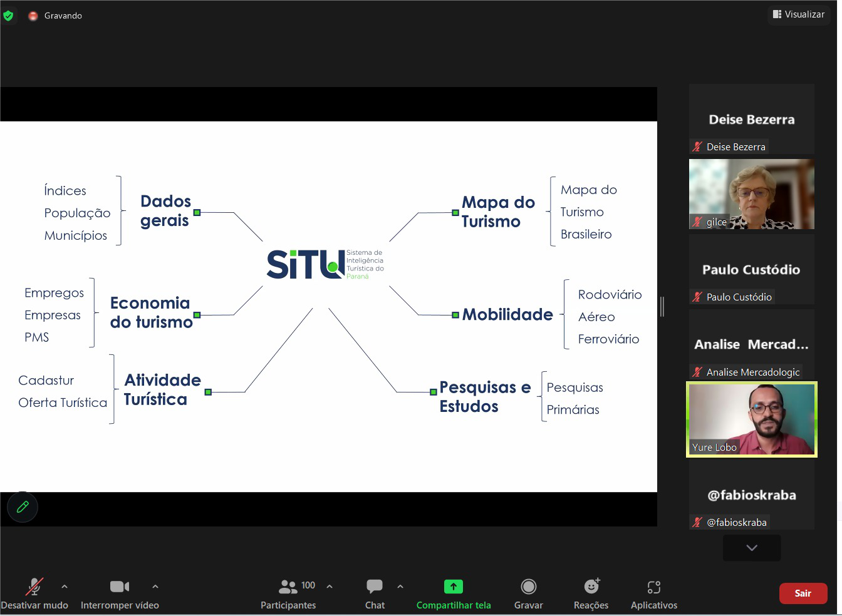Click the green encryption shield icon
This screenshot has width=842, height=616.
8,16
